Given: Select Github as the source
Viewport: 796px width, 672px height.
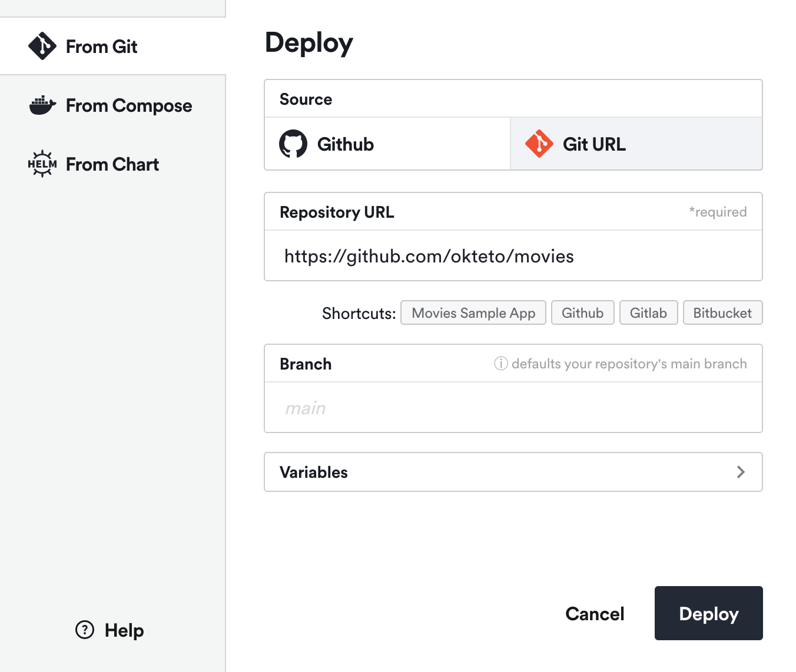Looking at the screenshot, I should [387, 144].
